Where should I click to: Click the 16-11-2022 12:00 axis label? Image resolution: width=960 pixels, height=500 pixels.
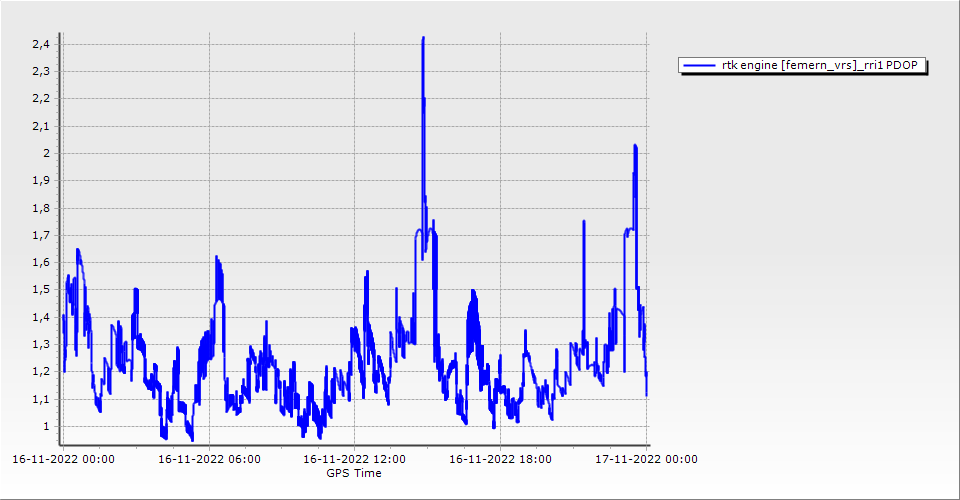pyautogui.click(x=355, y=460)
